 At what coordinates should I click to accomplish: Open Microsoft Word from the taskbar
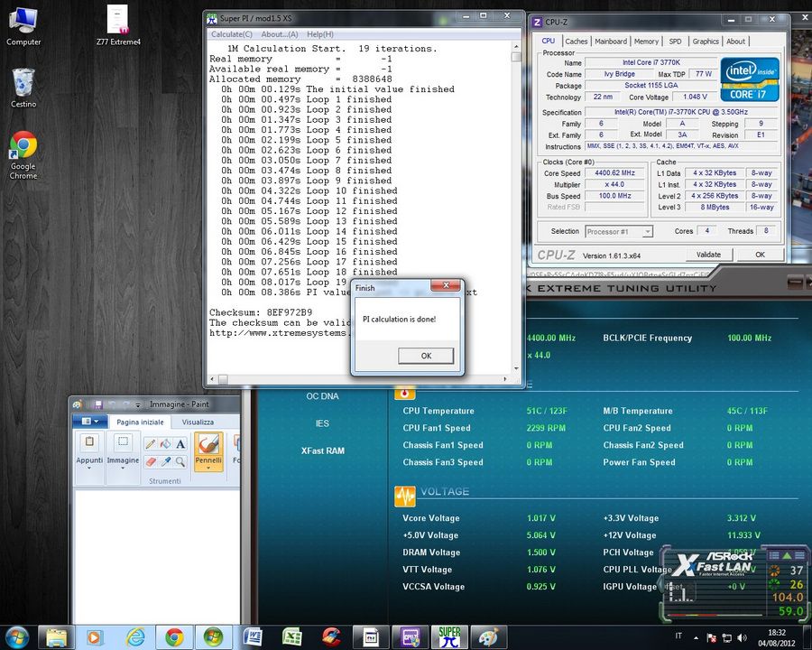(x=252, y=637)
